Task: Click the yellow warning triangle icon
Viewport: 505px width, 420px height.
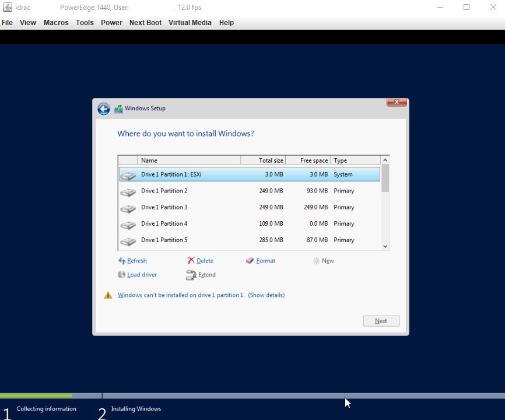Action: [x=108, y=296]
